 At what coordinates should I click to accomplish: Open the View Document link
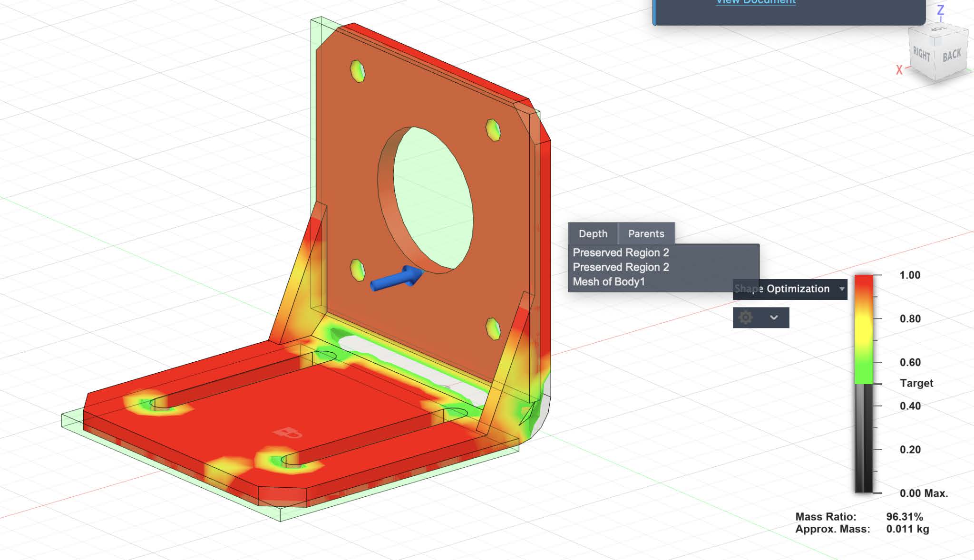[x=756, y=2]
